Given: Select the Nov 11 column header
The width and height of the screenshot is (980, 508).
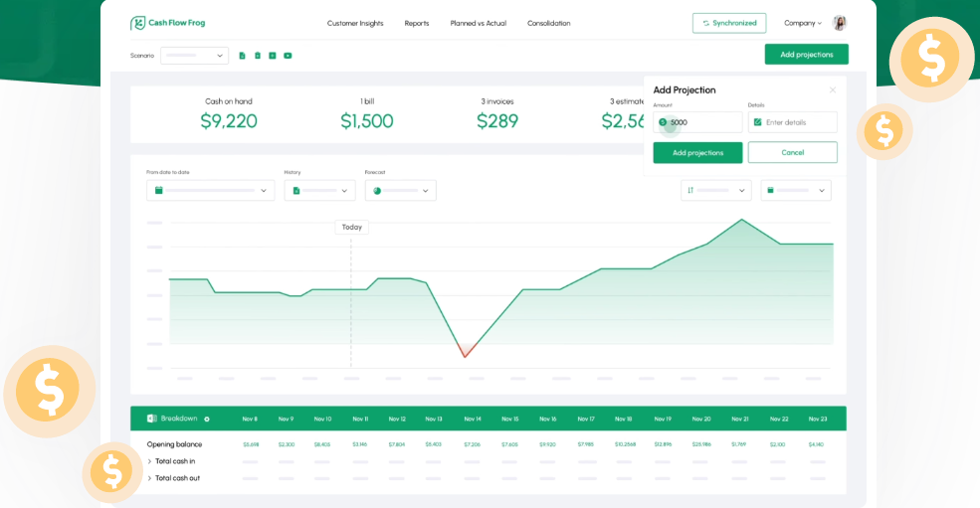Looking at the screenshot, I should (x=360, y=420).
